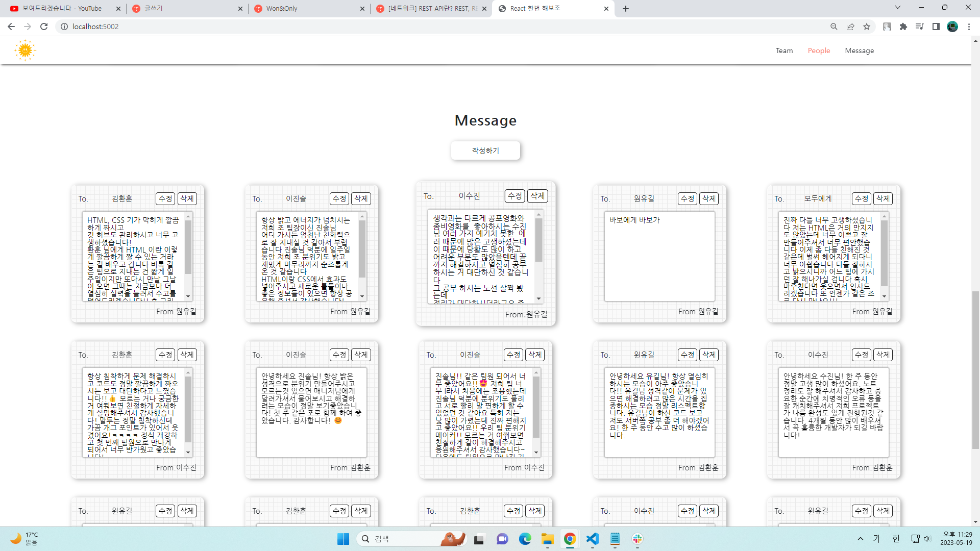Go to the Team menu

click(x=784, y=51)
